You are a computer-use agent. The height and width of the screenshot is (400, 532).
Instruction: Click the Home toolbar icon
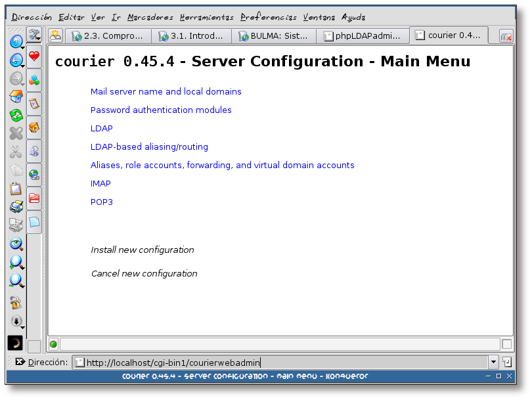pyautogui.click(x=16, y=97)
